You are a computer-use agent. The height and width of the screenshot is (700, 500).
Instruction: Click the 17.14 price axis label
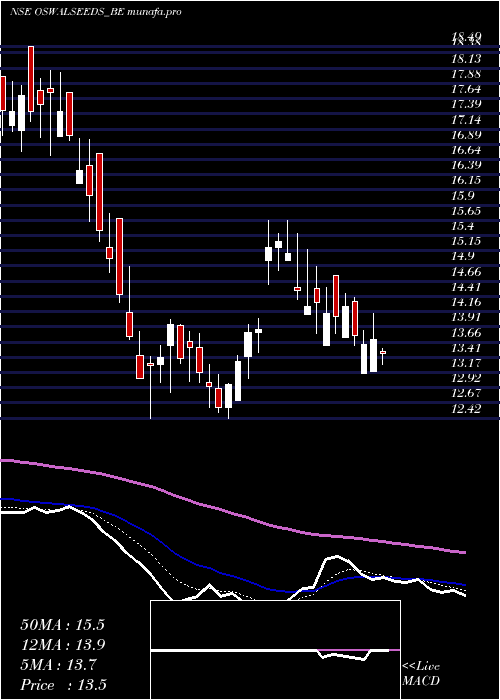click(466, 120)
